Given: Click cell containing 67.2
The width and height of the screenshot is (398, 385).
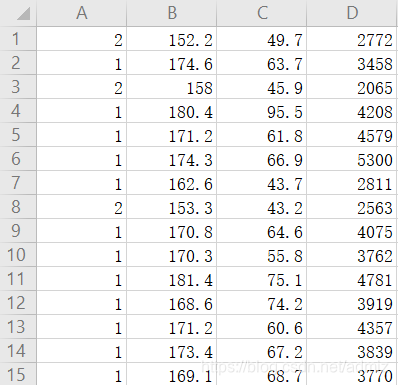Looking at the screenshot, I should pos(261,351).
